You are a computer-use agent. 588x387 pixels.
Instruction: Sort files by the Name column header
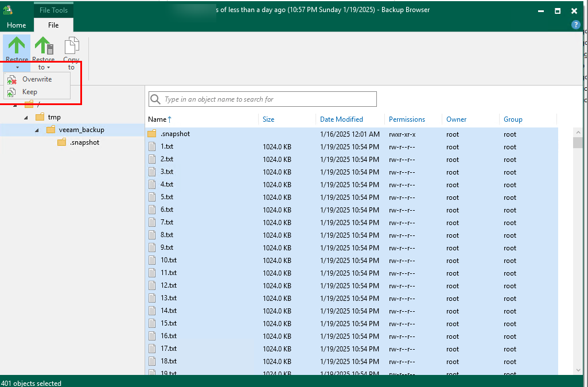pos(157,119)
